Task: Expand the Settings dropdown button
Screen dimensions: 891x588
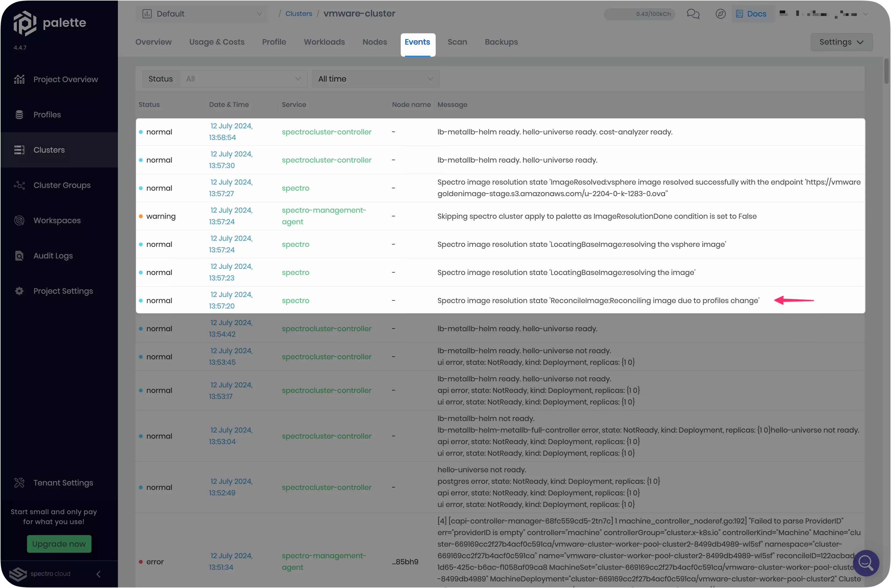Action: click(x=841, y=42)
